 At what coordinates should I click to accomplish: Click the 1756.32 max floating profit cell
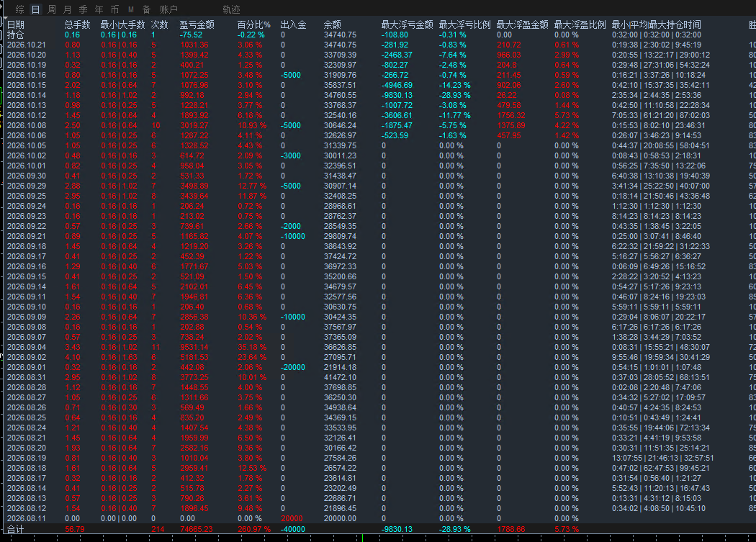click(511, 116)
